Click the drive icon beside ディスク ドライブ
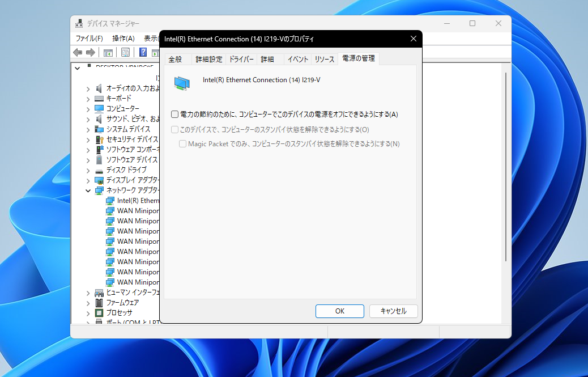 coord(99,171)
